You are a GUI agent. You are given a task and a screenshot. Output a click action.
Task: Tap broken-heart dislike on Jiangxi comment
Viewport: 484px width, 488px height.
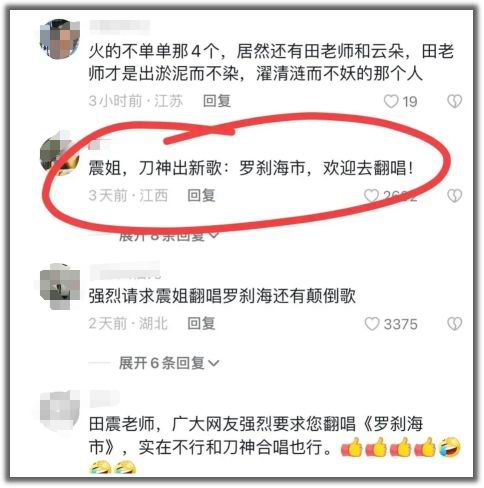pyautogui.click(x=455, y=196)
